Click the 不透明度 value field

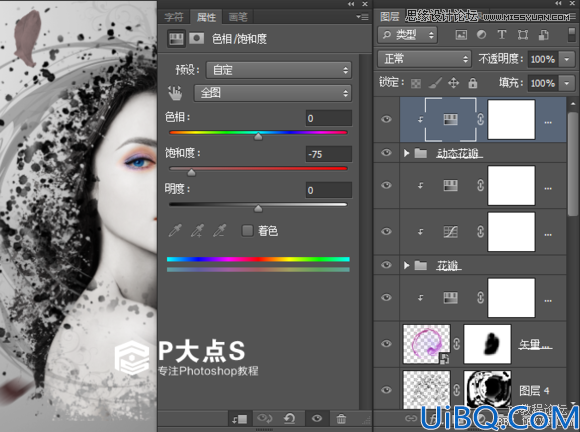tap(543, 59)
